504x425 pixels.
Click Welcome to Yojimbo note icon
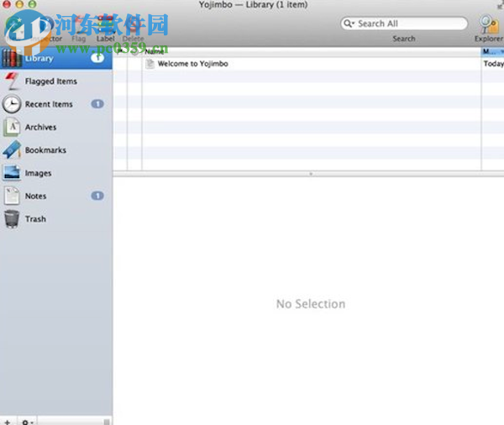tap(150, 64)
